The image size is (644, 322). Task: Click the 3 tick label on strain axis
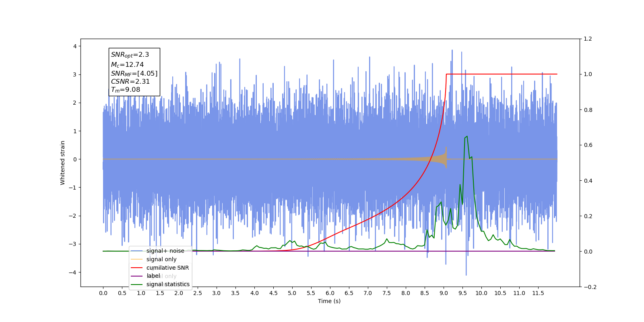tap(75, 74)
